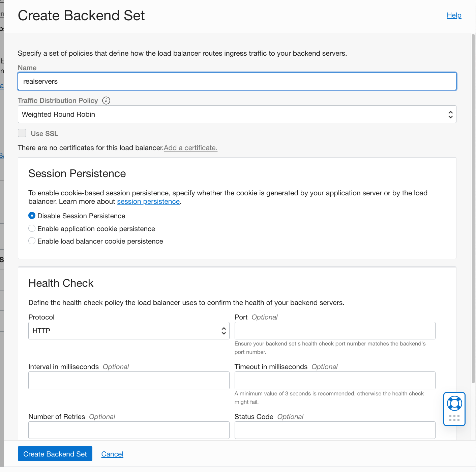The height and width of the screenshot is (472, 476).
Task: Click the Interval in milliseconds field
Action: (x=129, y=381)
